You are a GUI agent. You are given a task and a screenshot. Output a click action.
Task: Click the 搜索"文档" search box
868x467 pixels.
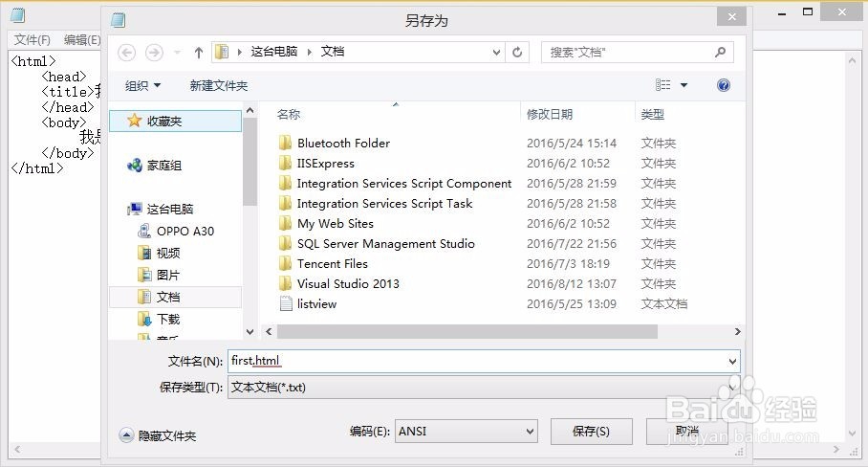638,52
